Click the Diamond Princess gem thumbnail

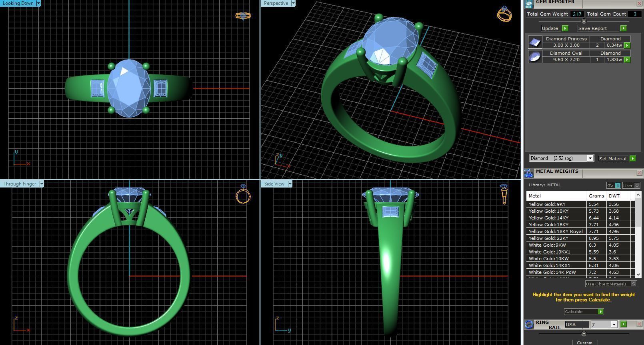click(x=535, y=42)
